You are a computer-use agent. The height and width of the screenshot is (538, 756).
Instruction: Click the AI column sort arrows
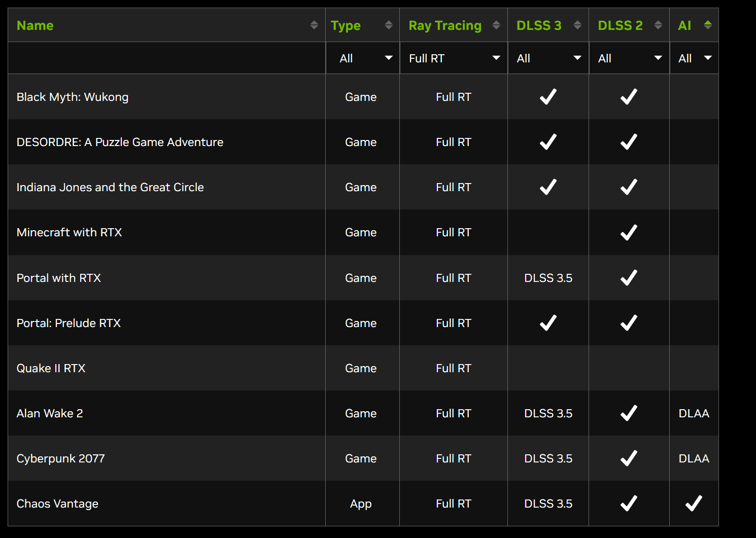tap(708, 25)
